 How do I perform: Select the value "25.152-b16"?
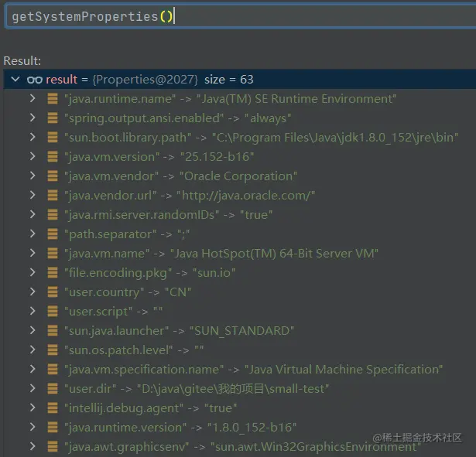(x=217, y=157)
